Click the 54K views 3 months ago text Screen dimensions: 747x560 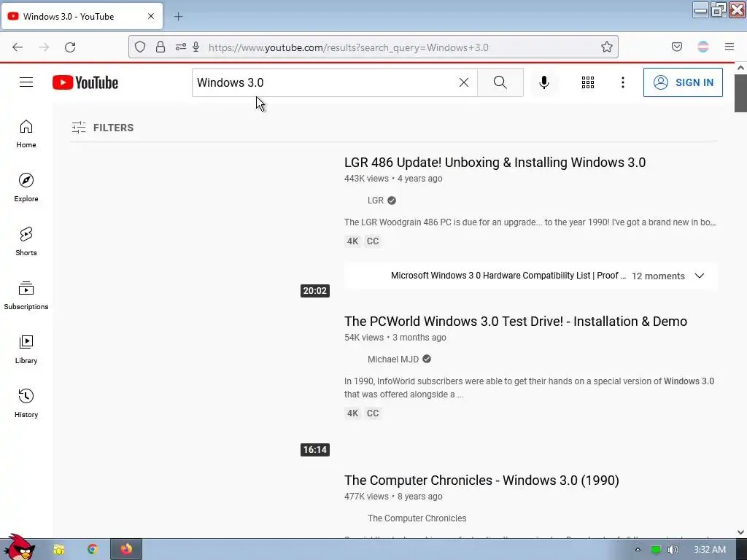395,338
